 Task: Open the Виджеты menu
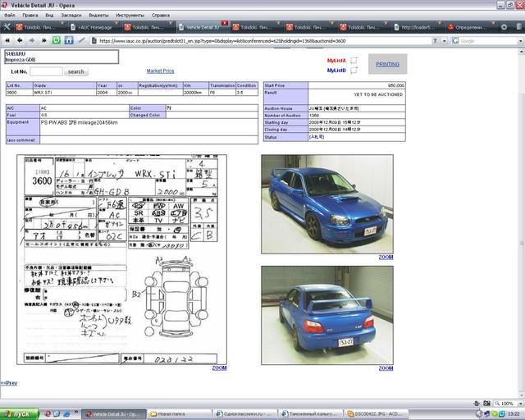[98, 15]
